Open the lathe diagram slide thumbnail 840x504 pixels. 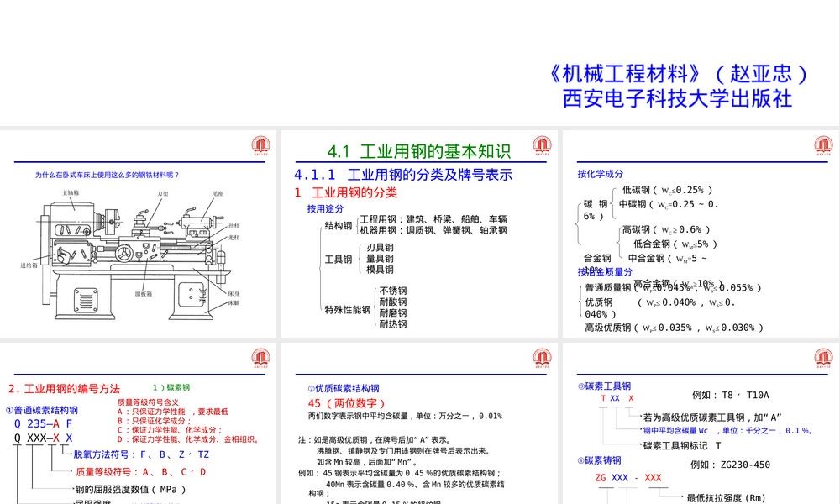[139, 234]
